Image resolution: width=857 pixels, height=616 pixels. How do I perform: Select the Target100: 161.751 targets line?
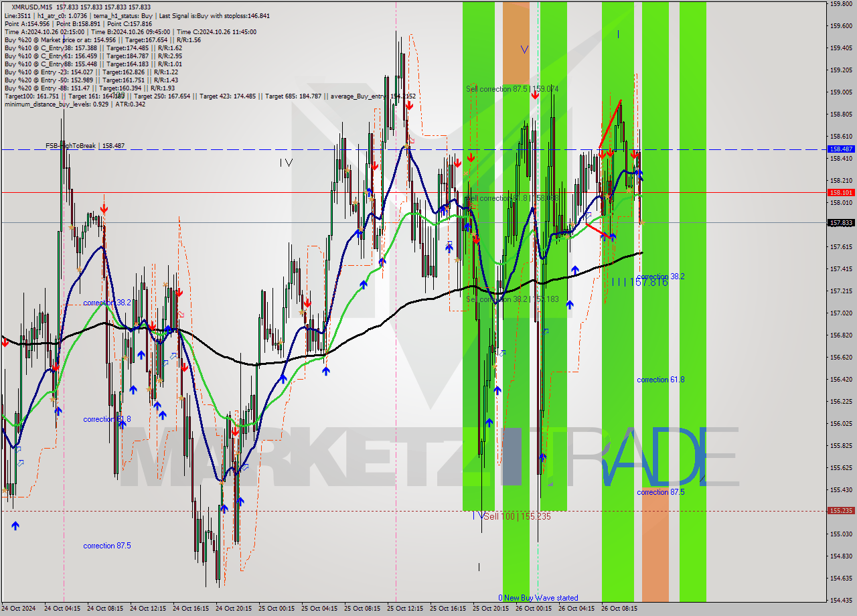(210, 96)
